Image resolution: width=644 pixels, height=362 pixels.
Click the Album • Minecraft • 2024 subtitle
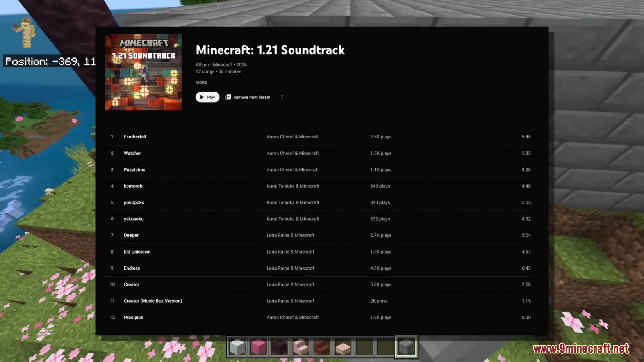[x=221, y=65]
